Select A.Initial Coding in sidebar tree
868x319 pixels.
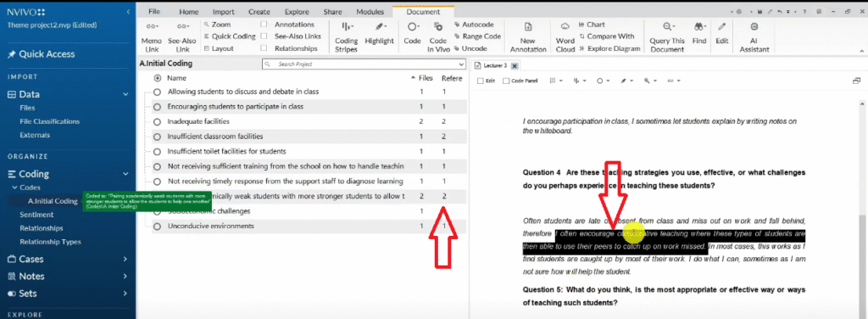[52, 201]
